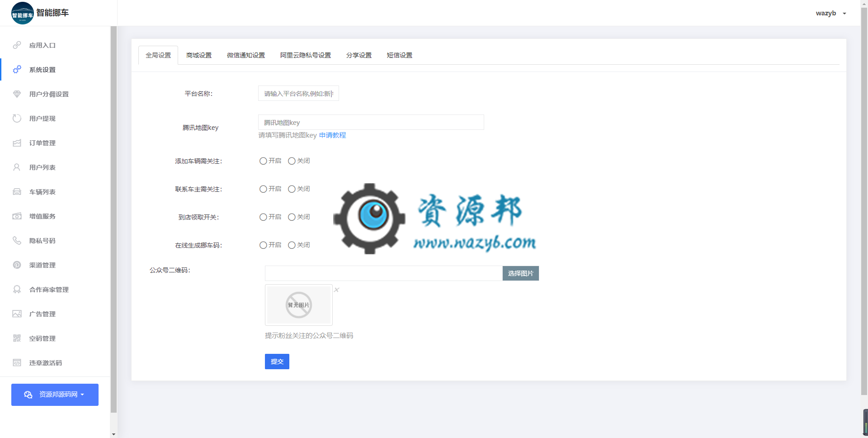Click the 腾讯地图key input field

[371, 122]
